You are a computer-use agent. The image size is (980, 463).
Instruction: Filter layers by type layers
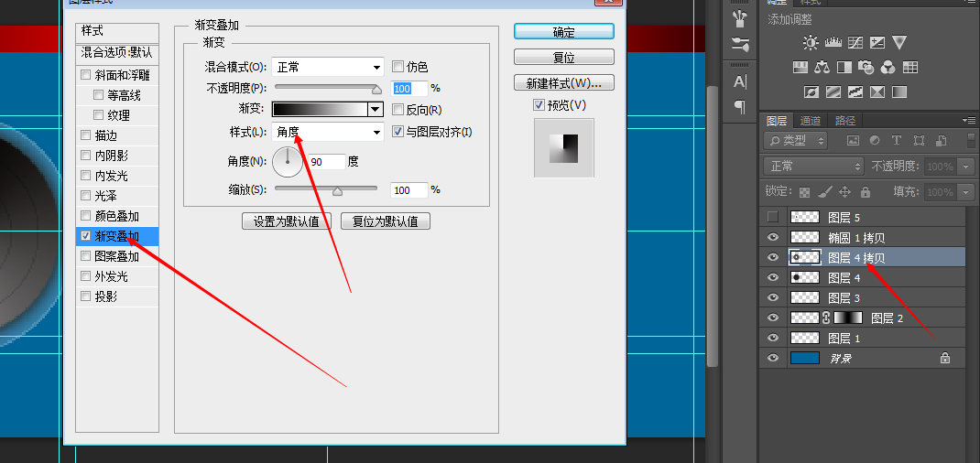pos(897,140)
